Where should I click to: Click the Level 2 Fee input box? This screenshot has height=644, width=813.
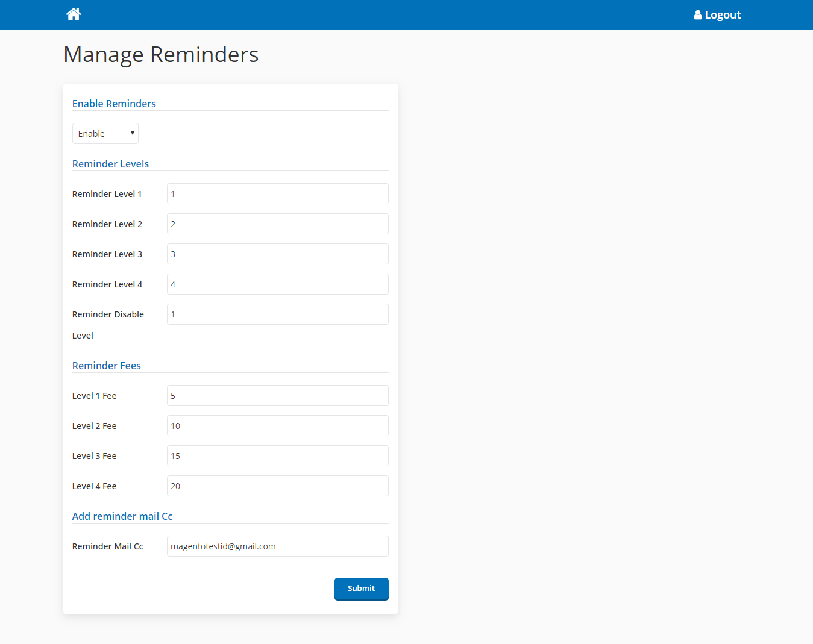(x=277, y=426)
